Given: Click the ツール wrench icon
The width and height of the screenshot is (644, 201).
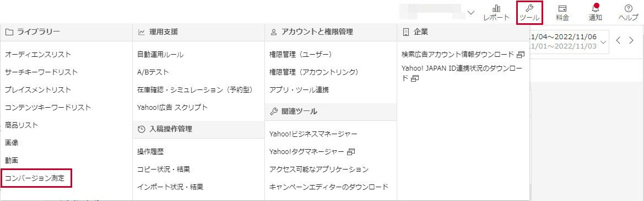Looking at the screenshot, I should click(529, 8).
